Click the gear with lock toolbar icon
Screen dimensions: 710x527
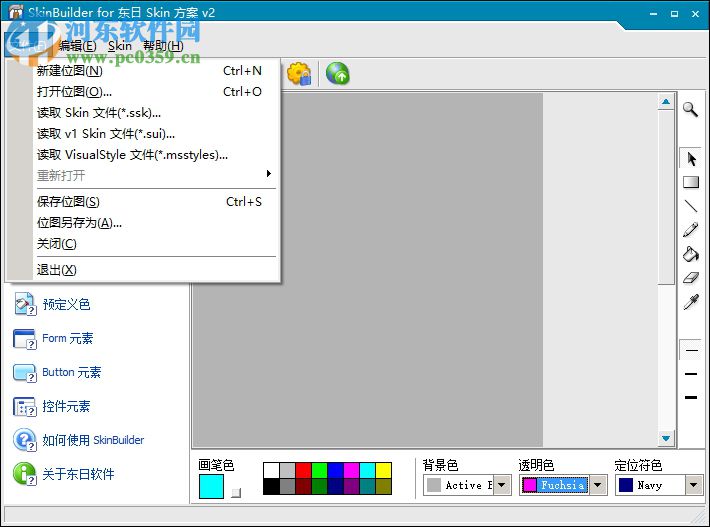(x=299, y=74)
